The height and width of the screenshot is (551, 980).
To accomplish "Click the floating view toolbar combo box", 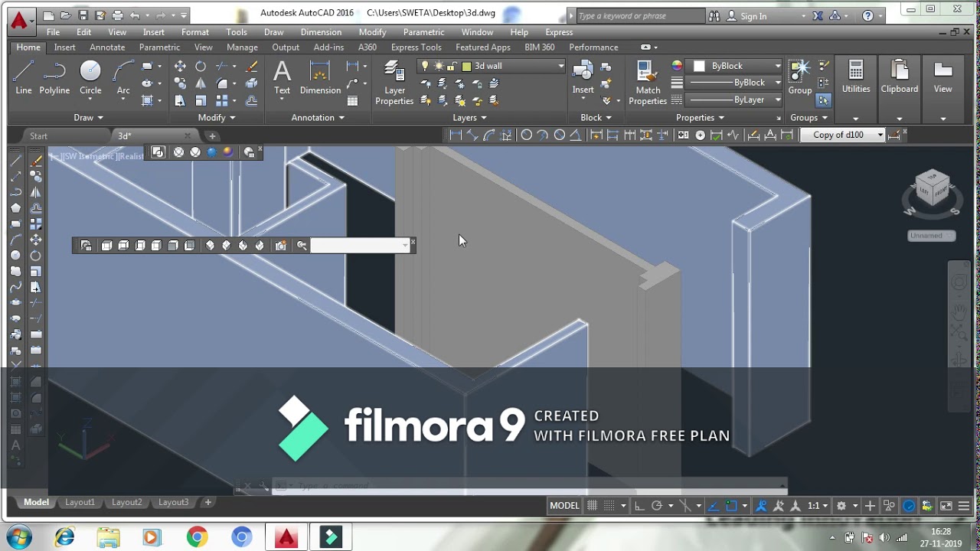I will 360,245.
